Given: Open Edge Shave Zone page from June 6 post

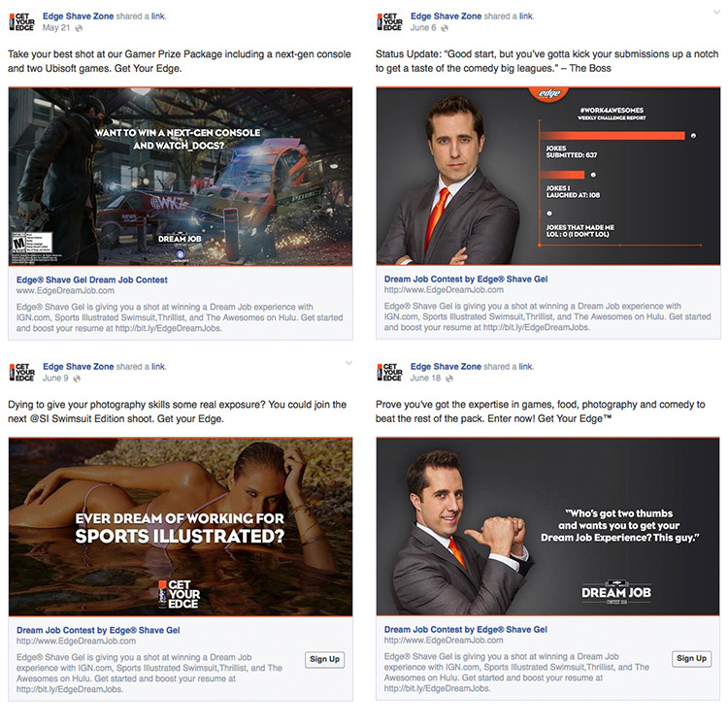Looking at the screenshot, I should click(446, 16).
